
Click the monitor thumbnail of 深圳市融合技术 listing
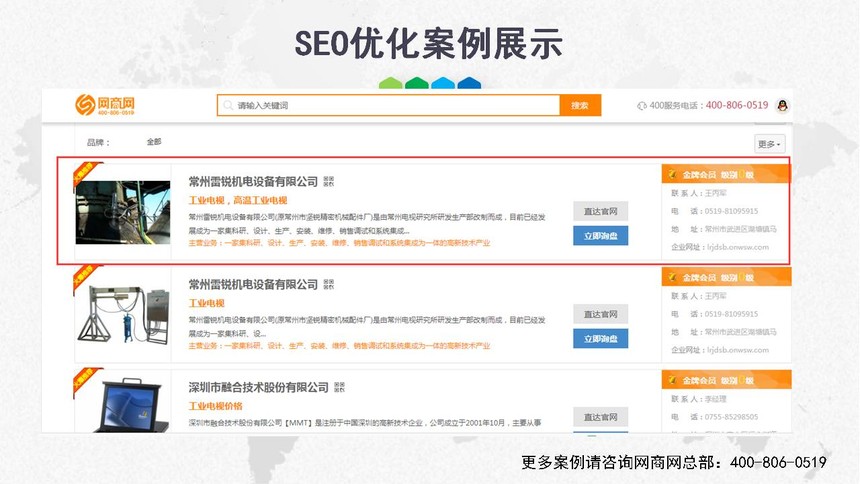coord(132,405)
